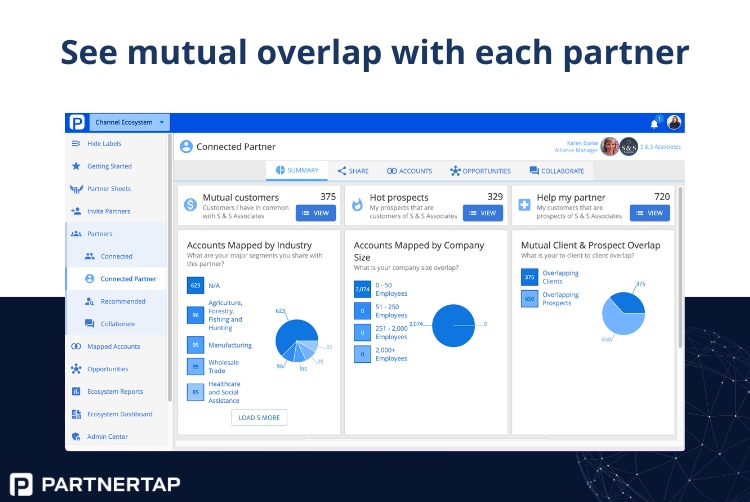
Task: Click the Mapped Accounts rings icon
Action: pyautogui.click(x=76, y=346)
